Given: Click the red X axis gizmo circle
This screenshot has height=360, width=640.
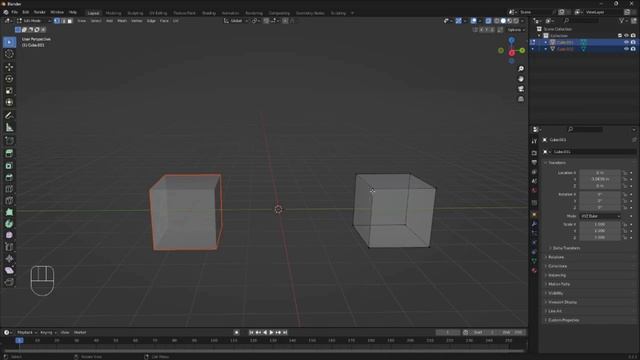Looking at the screenshot, I should (x=511, y=53).
